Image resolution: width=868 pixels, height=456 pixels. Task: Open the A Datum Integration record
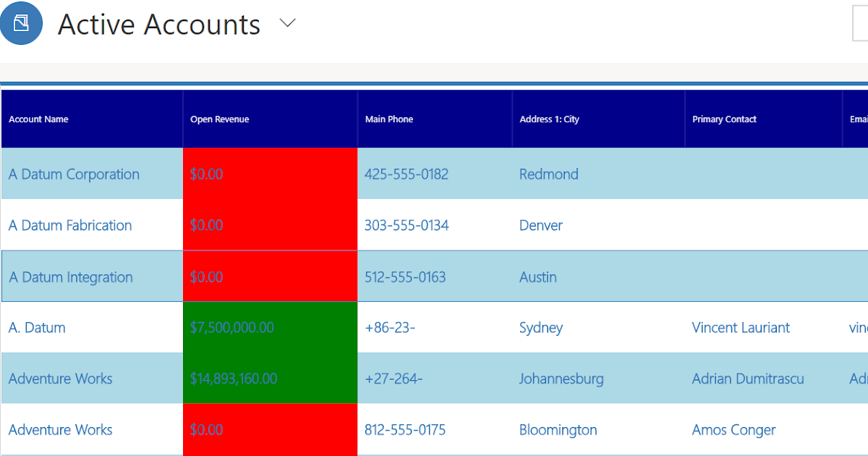(71, 277)
